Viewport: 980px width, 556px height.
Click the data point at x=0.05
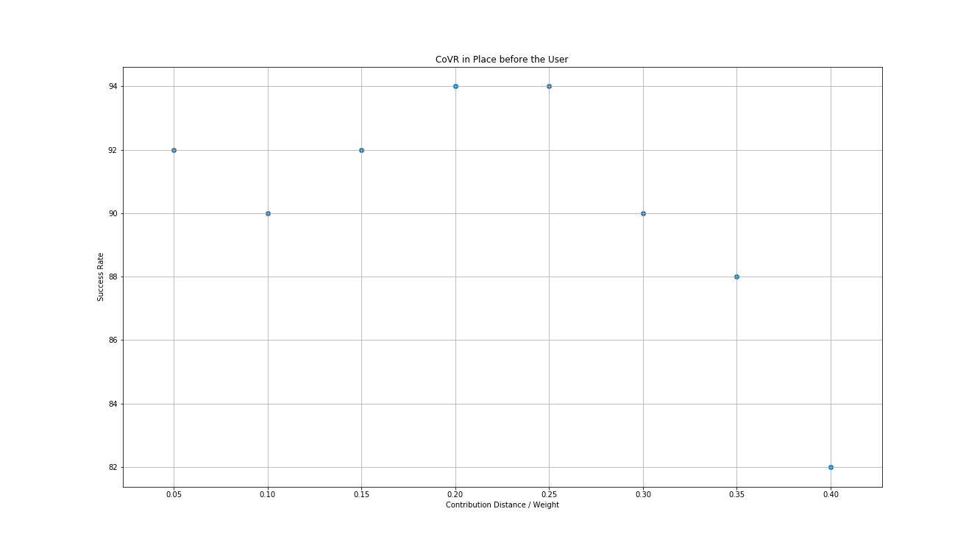pyautogui.click(x=174, y=150)
